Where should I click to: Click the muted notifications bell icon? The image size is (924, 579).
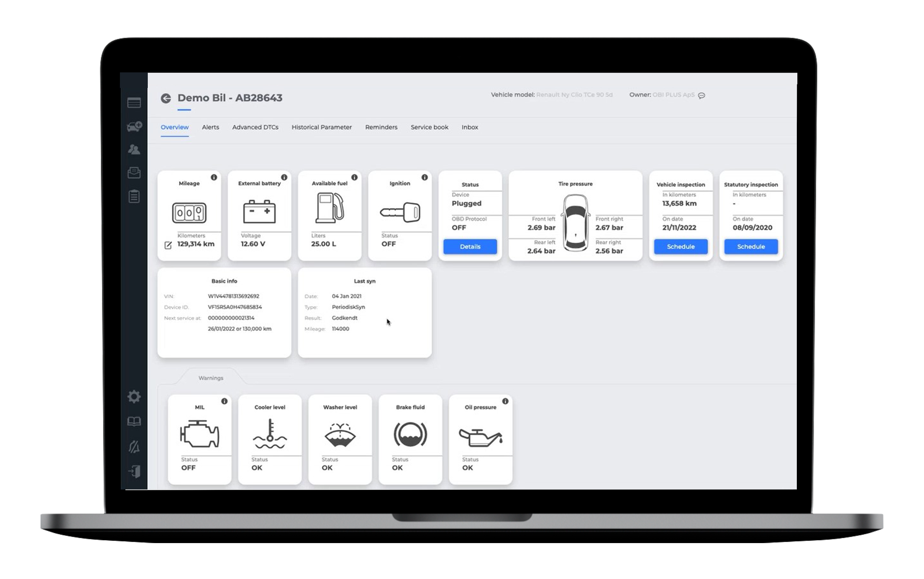(x=134, y=447)
